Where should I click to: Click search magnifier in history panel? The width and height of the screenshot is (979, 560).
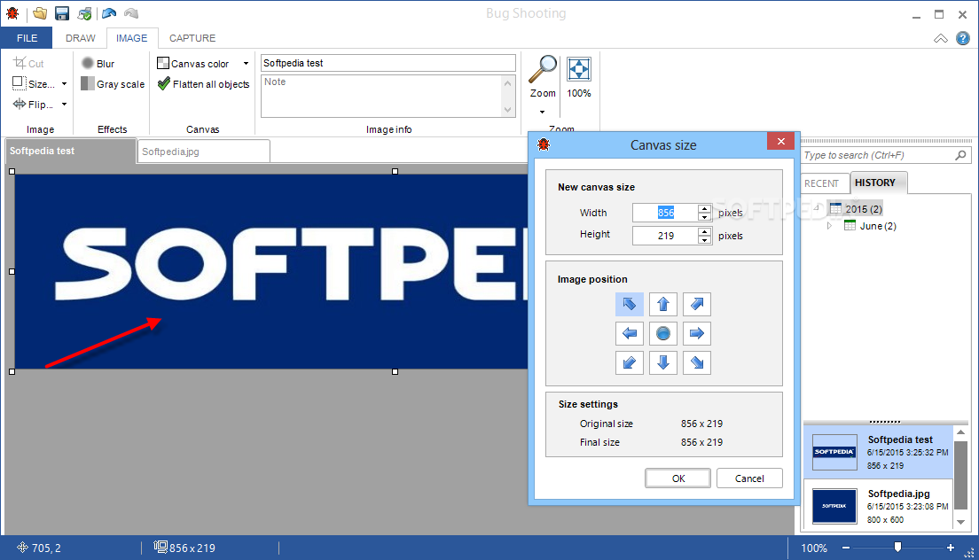pyautogui.click(x=961, y=155)
